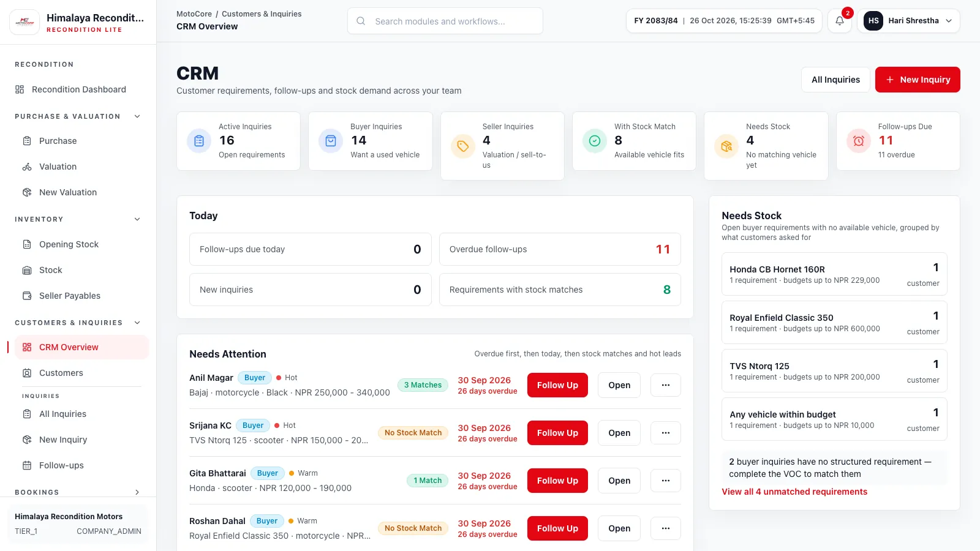Follow up with Roshan Dahal
This screenshot has height=551, width=980.
(x=557, y=528)
